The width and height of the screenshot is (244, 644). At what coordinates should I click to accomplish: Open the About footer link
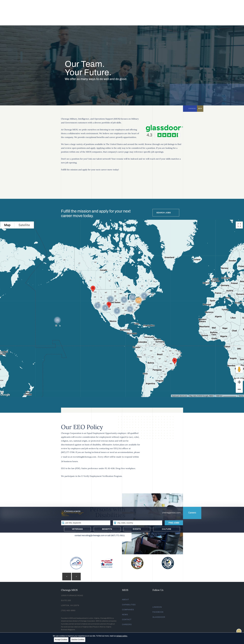pos(126,600)
